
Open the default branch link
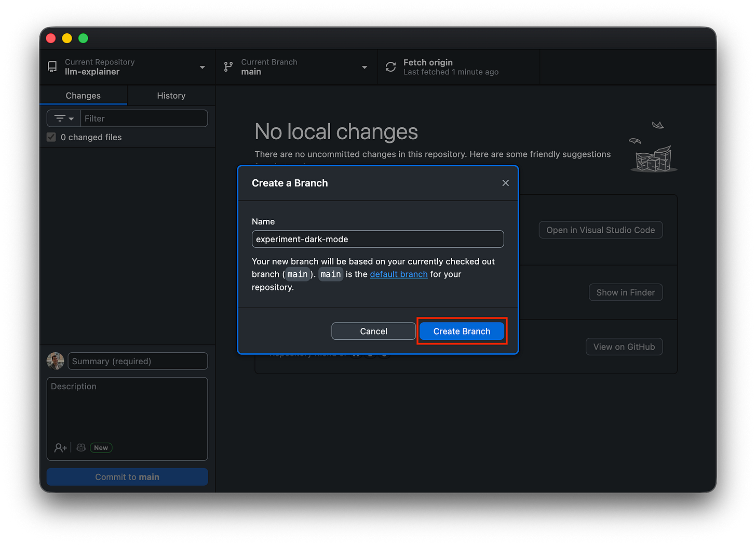point(399,274)
